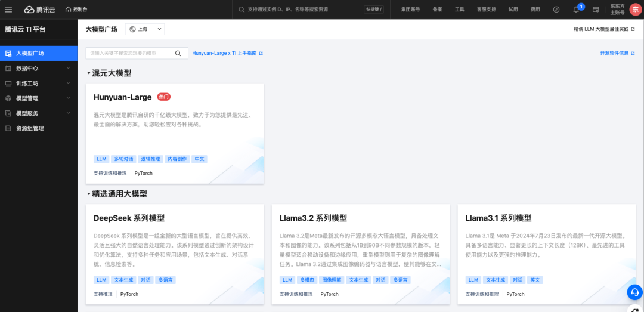Click external link icon beside 开源软件信息

[633, 54]
